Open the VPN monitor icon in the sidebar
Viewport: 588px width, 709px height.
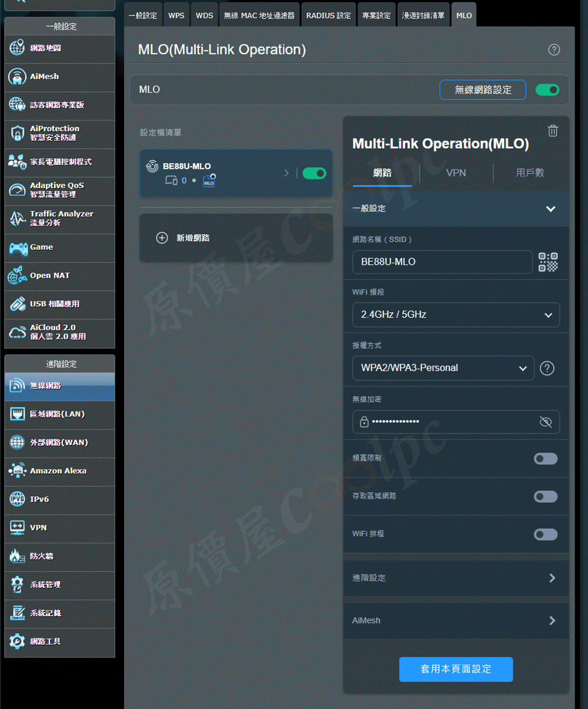click(17, 527)
